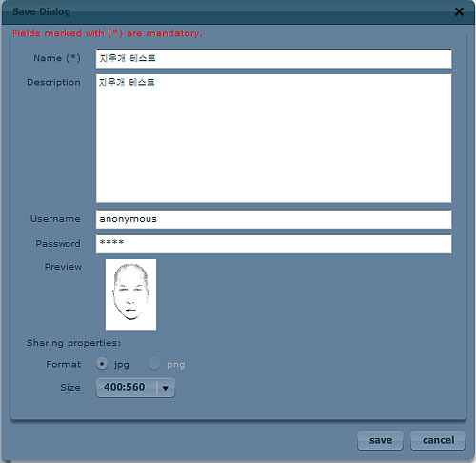This screenshot has height=463, width=476.
Task: Close the Save Dialog with the X
Action: 459,11
